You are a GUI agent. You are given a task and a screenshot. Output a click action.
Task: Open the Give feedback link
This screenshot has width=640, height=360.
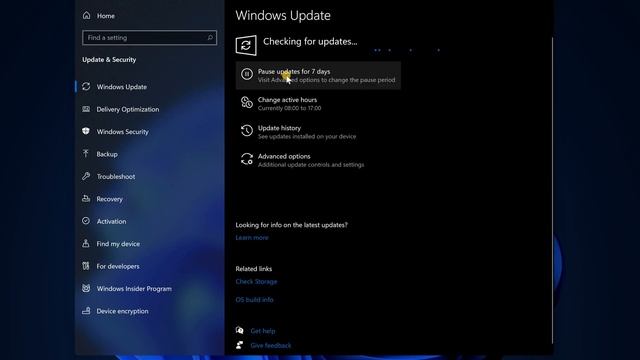coord(271,346)
